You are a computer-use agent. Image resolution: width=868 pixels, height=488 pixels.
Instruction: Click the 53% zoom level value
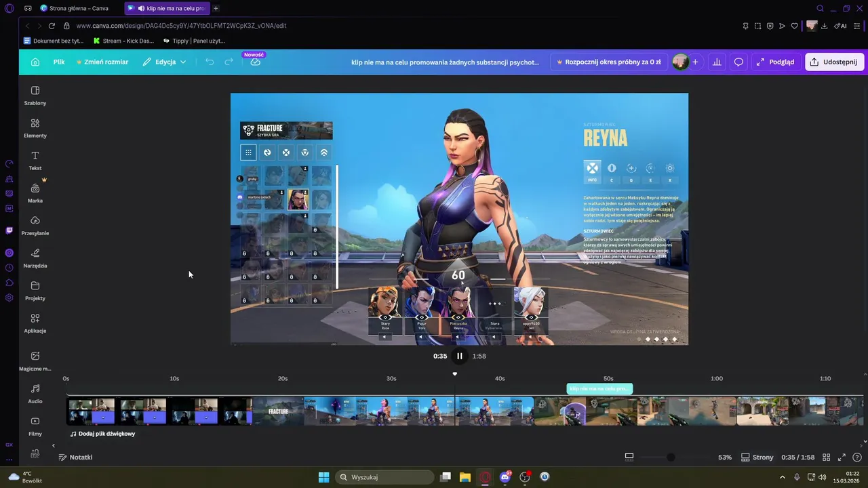point(725,457)
